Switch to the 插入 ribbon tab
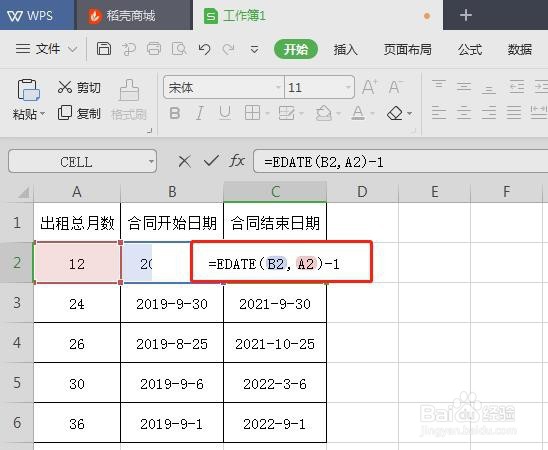 coord(345,49)
